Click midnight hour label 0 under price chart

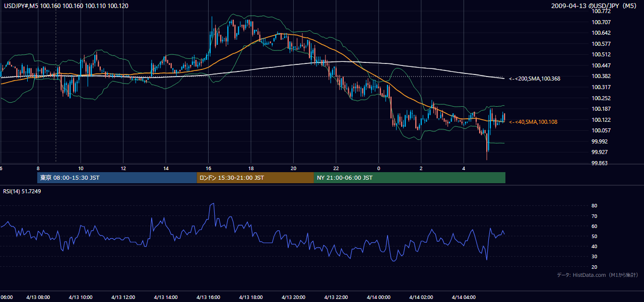pyautogui.click(x=378, y=168)
